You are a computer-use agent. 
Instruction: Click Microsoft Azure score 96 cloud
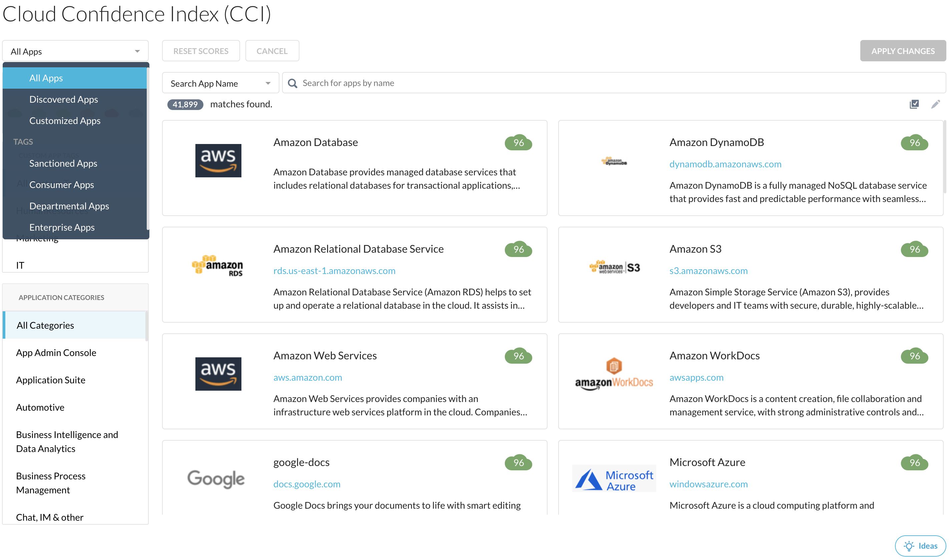pyautogui.click(x=914, y=463)
